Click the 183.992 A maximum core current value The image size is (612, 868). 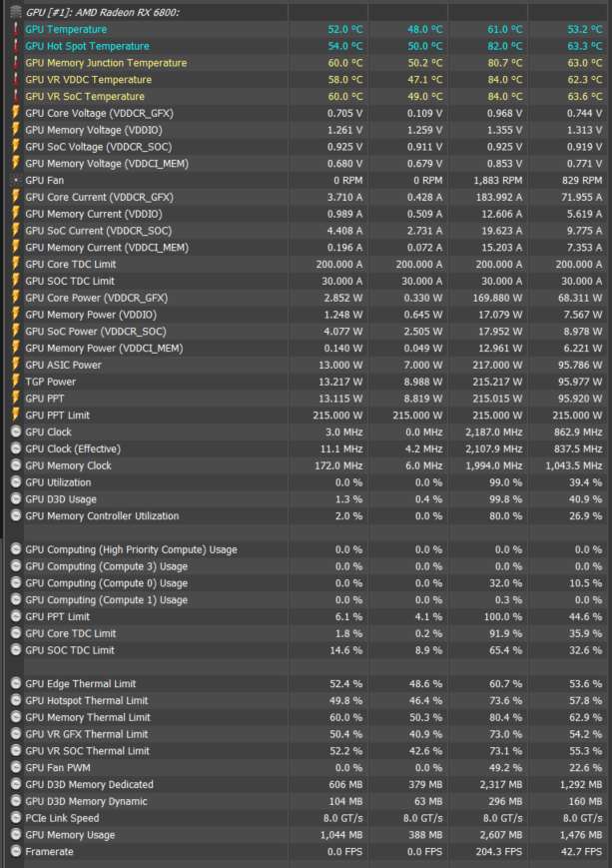pos(498,197)
